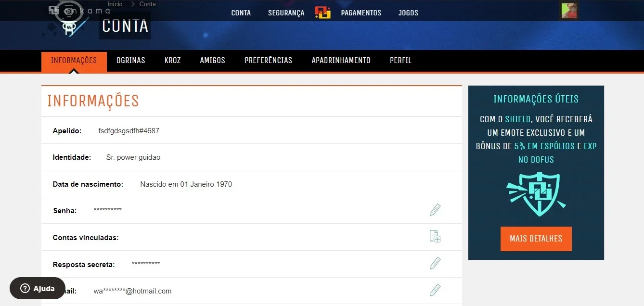The image size is (644, 306).
Task: Open the SEGURANÇA top navigation menu
Action: point(286,13)
